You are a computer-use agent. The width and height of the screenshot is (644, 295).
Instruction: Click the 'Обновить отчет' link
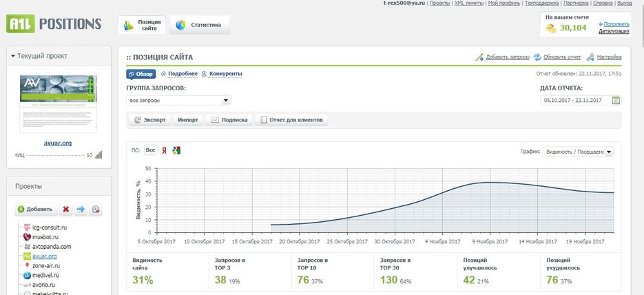pyautogui.click(x=558, y=57)
